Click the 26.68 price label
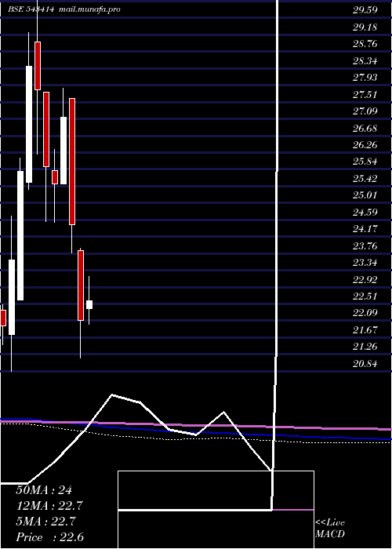This screenshot has height=549, width=392. click(x=365, y=128)
